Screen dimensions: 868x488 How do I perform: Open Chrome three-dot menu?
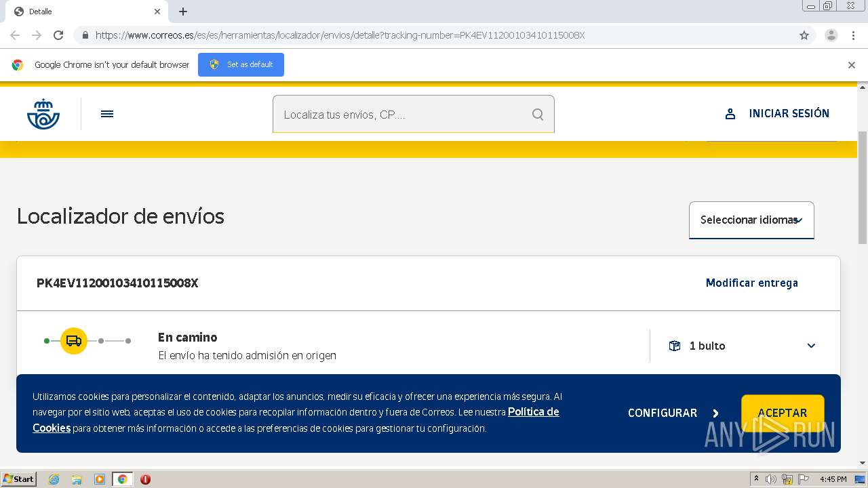tap(854, 35)
